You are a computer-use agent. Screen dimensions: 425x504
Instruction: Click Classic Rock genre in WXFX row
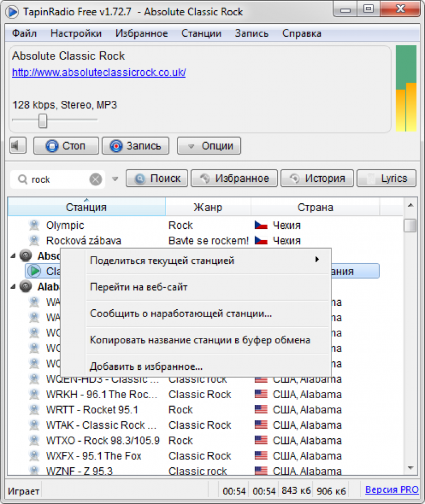coord(200,456)
